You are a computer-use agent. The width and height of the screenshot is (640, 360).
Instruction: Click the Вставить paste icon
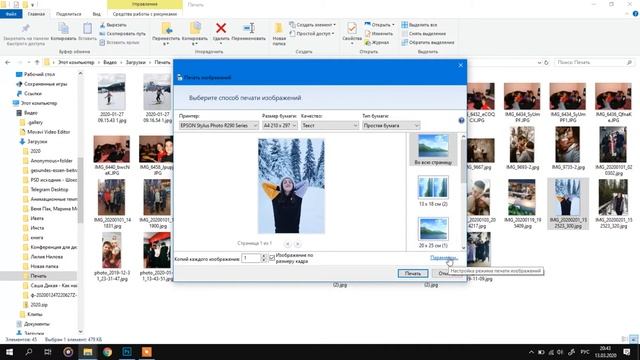(x=87, y=29)
